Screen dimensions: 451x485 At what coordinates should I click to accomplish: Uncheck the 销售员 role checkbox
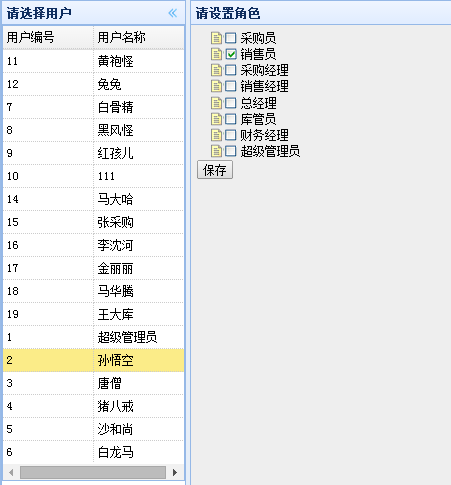231,54
